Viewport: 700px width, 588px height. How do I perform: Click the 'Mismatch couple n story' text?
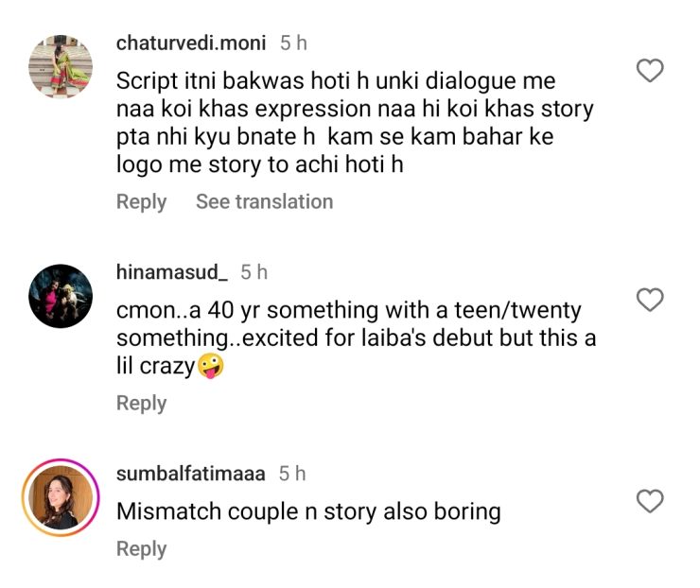(308, 511)
